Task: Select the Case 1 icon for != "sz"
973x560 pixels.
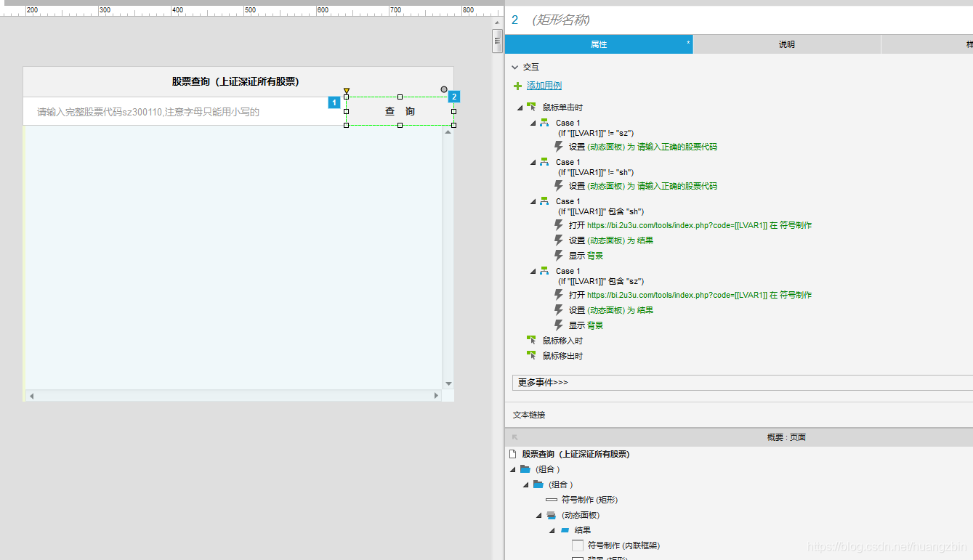Action: pos(544,123)
